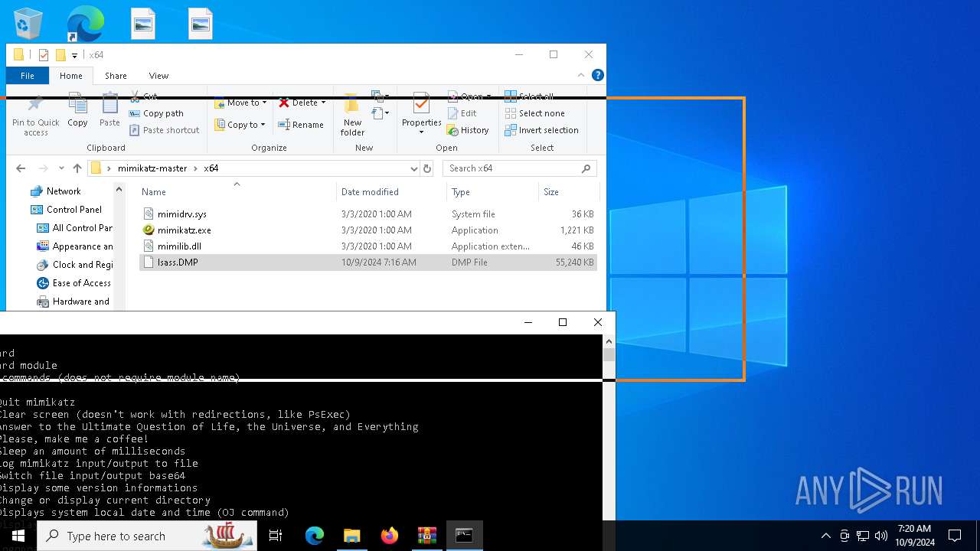The height and width of the screenshot is (551, 980).
Task: Click the Search x64 field
Action: click(x=519, y=168)
